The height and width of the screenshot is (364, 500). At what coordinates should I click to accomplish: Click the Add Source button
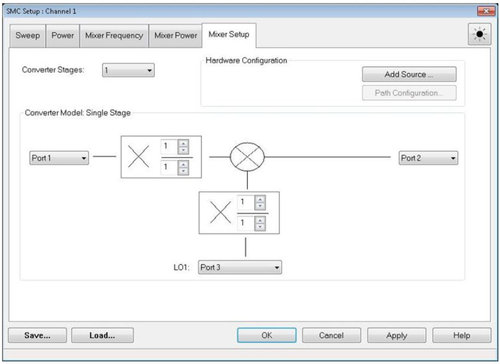click(409, 74)
